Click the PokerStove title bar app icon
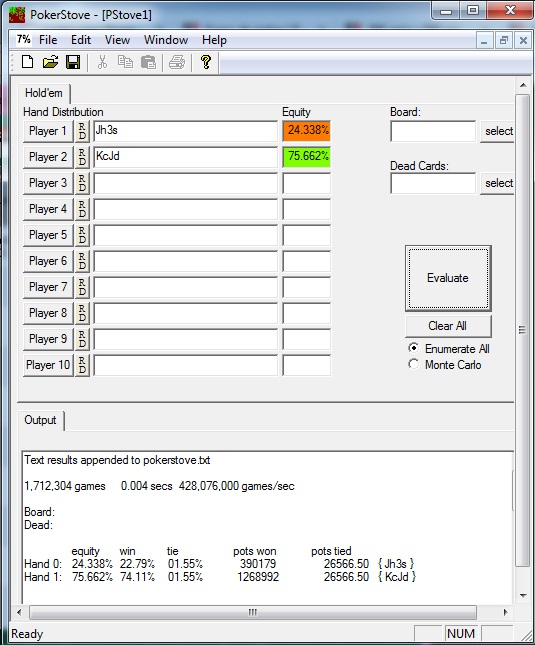 coord(17,15)
